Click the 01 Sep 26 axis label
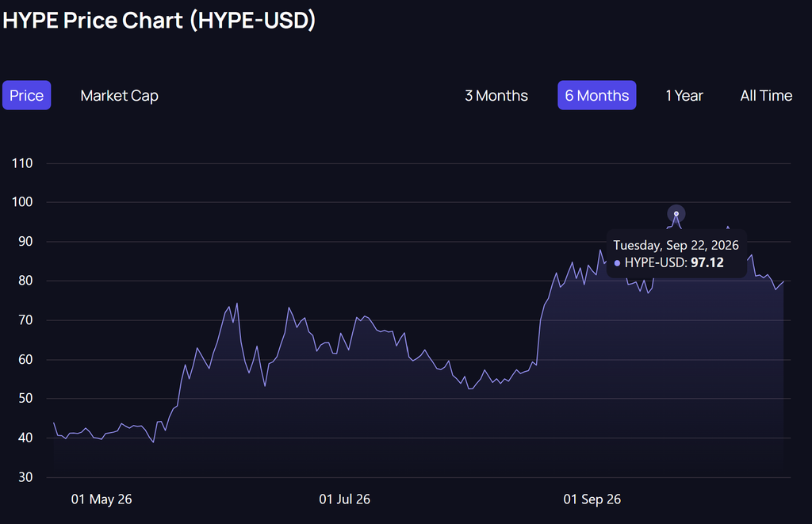This screenshot has height=524, width=812. pos(592,499)
